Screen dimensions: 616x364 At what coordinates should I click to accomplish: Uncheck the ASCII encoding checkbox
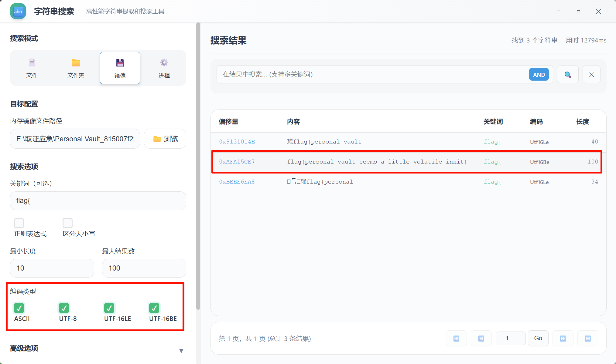[19, 308]
